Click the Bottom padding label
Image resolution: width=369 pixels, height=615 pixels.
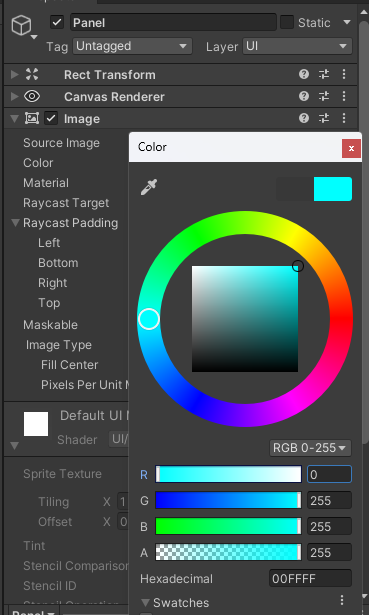[x=58, y=263]
